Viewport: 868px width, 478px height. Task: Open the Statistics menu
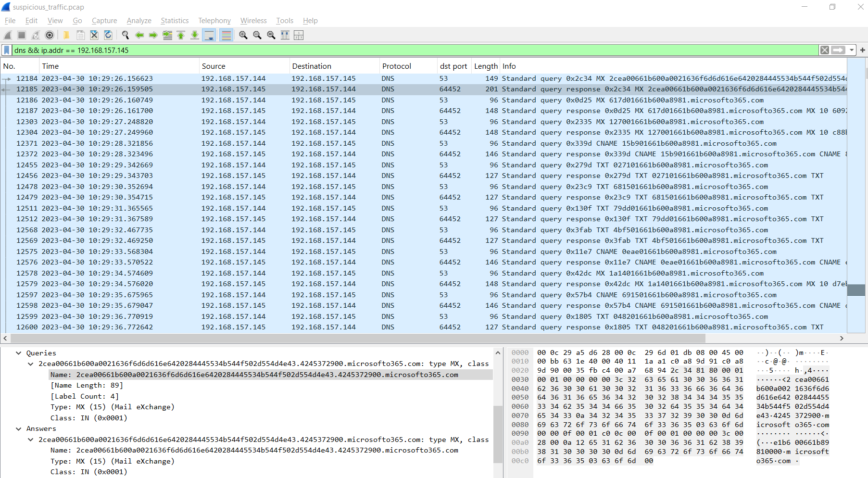click(x=175, y=21)
